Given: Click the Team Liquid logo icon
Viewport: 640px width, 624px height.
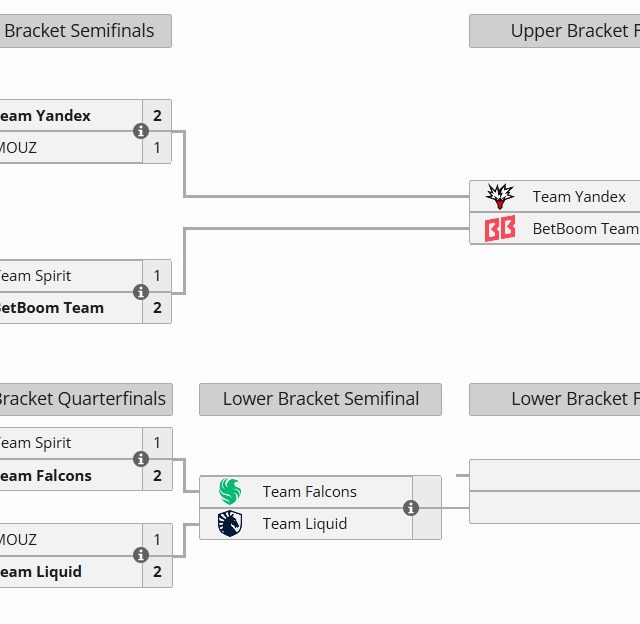Looking at the screenshot, I should (x=230, y=524).
